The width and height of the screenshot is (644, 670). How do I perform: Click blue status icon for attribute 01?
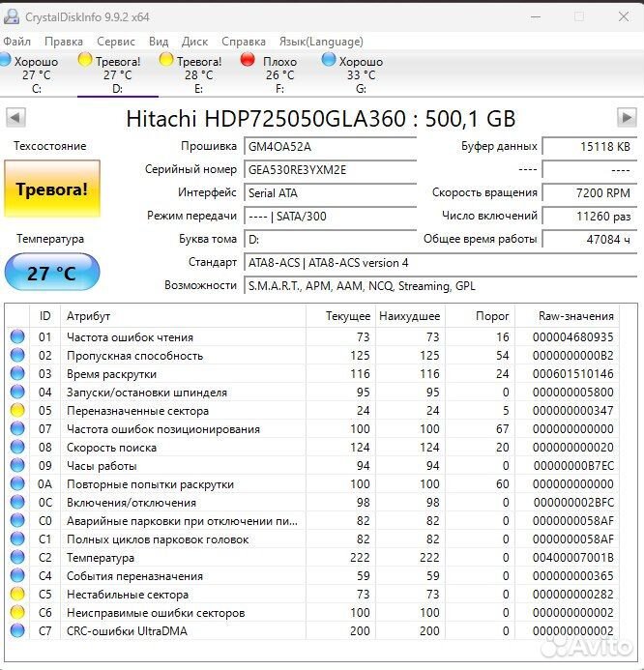click(x=17, y=336)
